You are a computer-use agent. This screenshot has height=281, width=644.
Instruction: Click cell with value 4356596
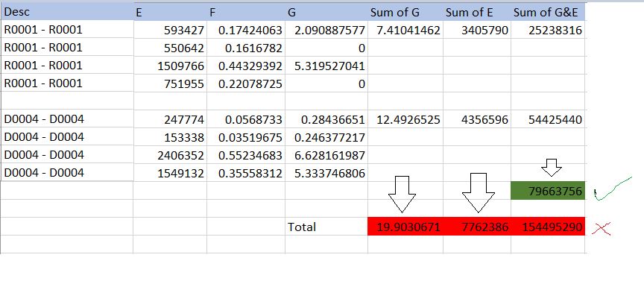click(477, 119)
